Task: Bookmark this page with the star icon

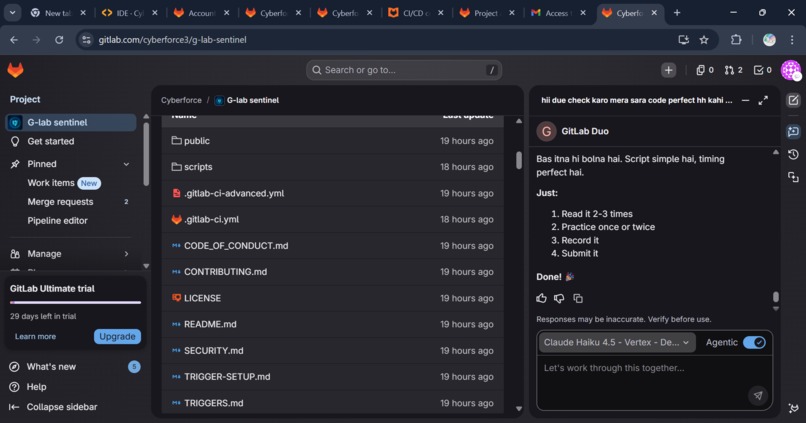Action: point(704,40)
